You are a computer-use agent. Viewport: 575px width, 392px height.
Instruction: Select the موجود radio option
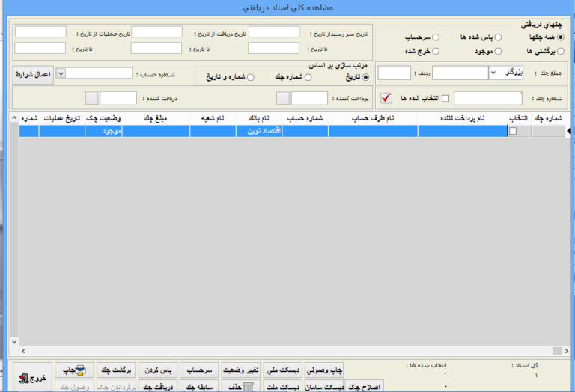tap(498, 52)
